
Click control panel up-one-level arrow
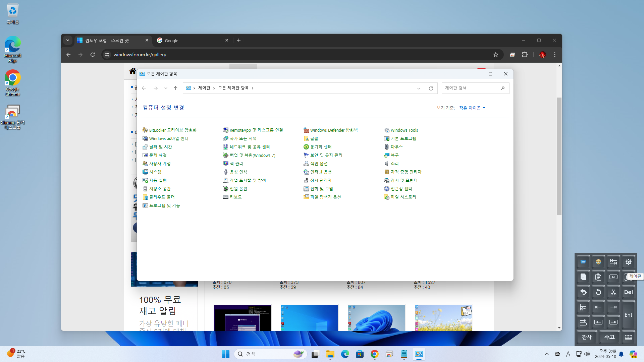coord(175,88)
